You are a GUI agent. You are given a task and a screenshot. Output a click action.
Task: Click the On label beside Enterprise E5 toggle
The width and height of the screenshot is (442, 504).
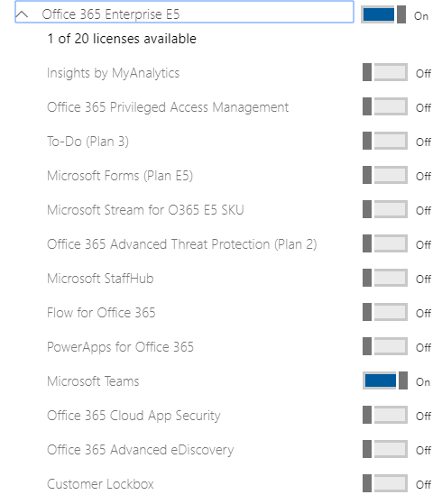tap(421, 15)
